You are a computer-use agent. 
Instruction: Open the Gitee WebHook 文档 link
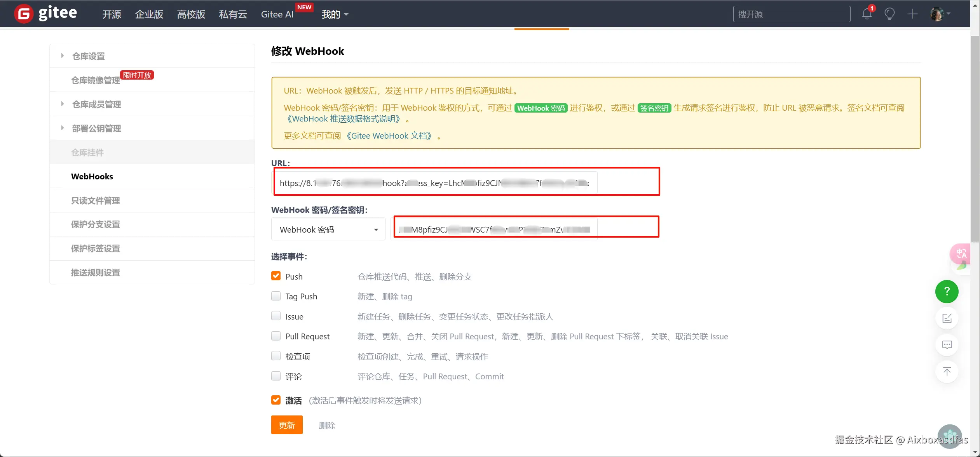pos(389,136)
